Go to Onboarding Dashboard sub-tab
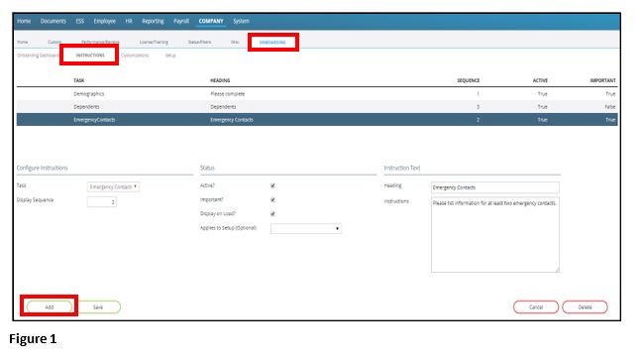Image resolution: width=644 pixels, height=363 pixels. (x=39, y=56)
